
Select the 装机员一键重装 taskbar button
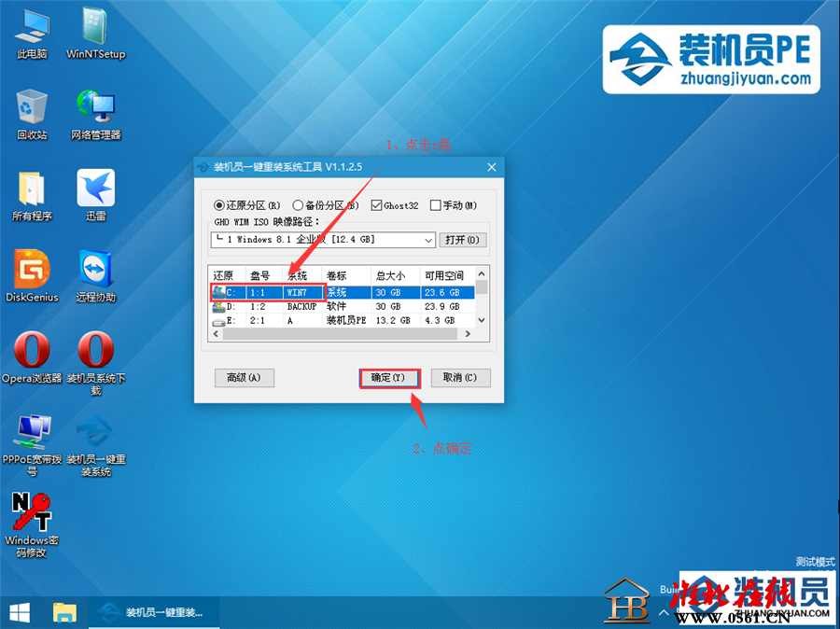coord(154,612)
